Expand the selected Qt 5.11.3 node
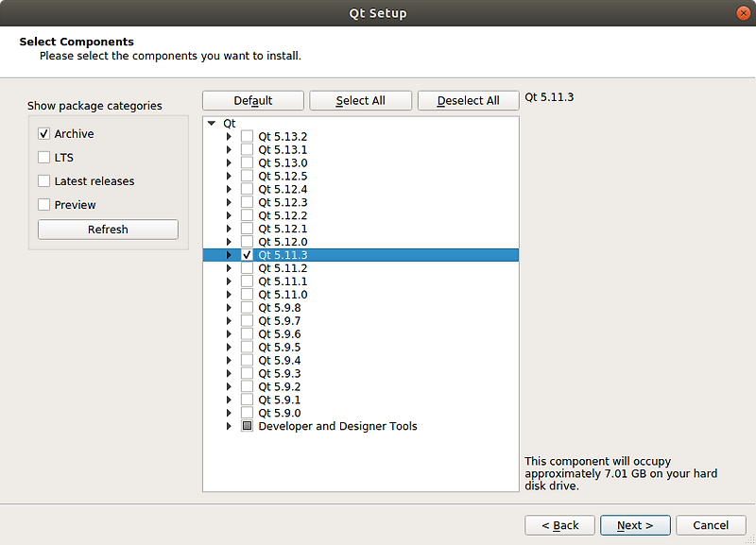This screenshot has width=756, height=545. tap(228, 254)
